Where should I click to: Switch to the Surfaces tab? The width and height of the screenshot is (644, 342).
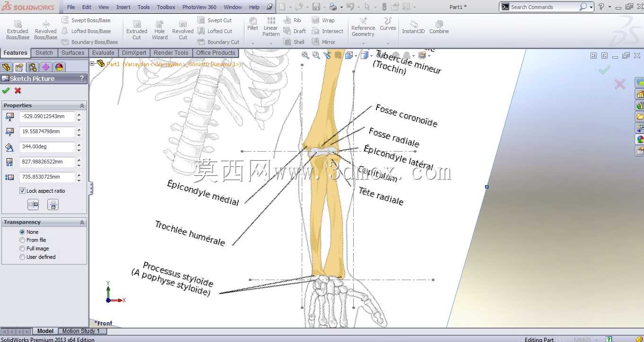pyautogui.click(x=73, y=53)
